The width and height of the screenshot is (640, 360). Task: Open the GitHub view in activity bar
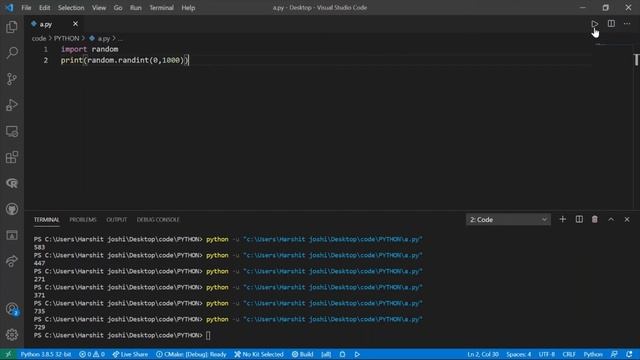tap(12, 209)
